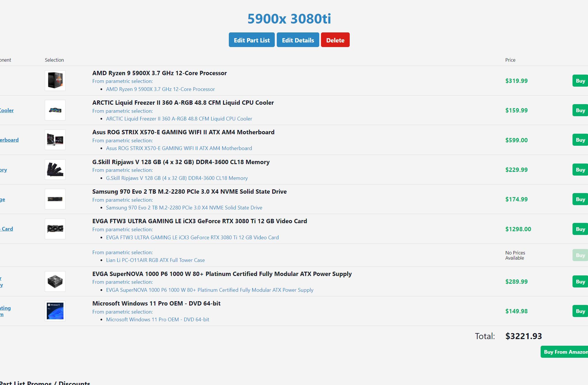
Task: Click the $159.99 cooler price
Action: (516, 110)
